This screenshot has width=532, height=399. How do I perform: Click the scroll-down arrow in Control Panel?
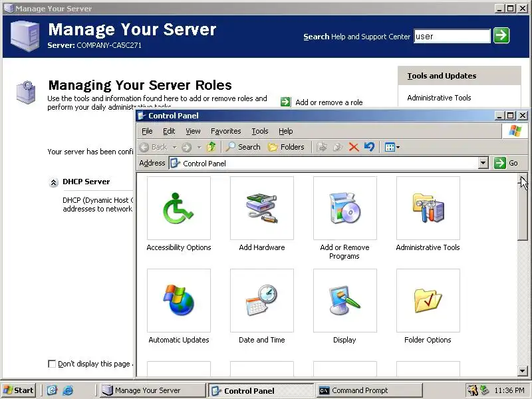[x=523, y=371]
